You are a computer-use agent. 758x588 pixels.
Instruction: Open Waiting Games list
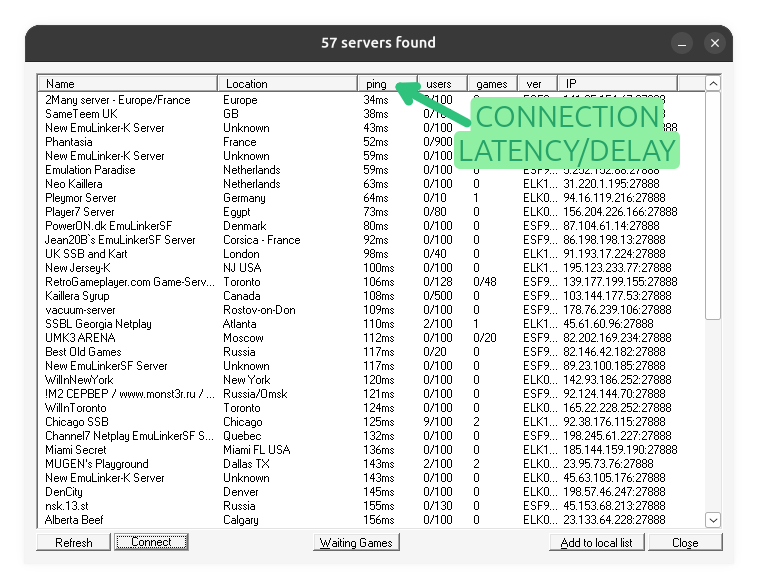pos(356,543)
